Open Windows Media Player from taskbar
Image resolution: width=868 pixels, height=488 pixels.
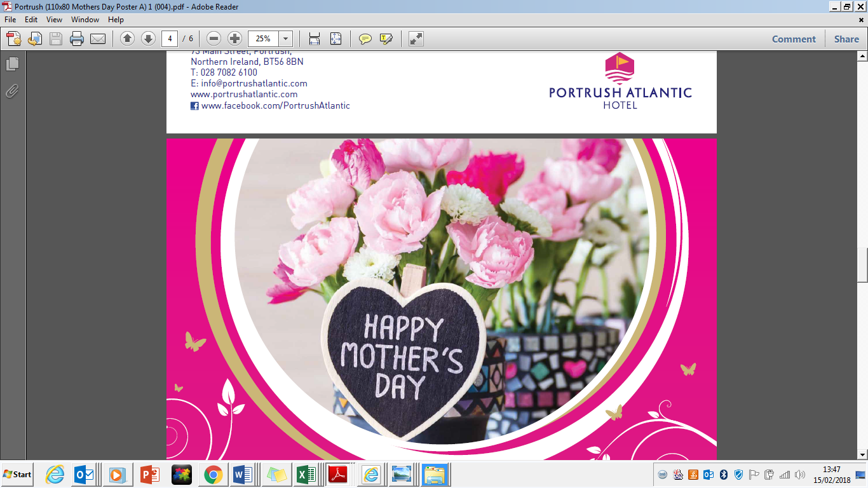(x=117, y=475)
